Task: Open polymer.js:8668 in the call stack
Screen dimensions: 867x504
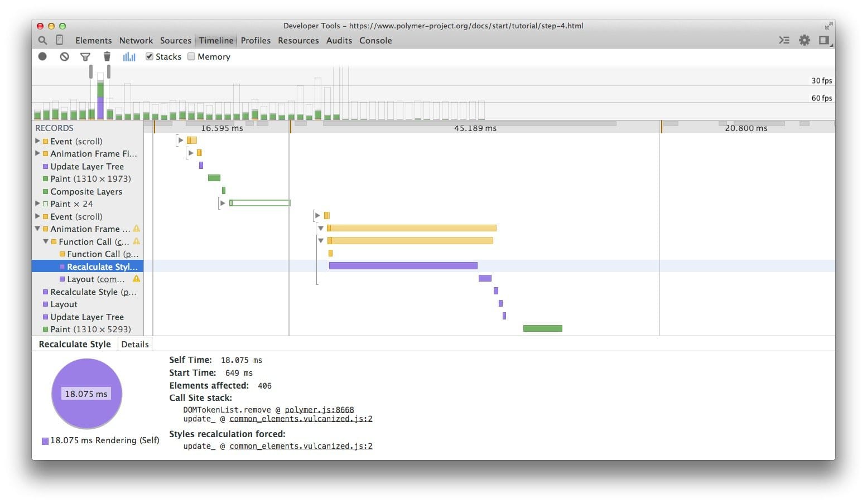Action: [x=320, y=409]
